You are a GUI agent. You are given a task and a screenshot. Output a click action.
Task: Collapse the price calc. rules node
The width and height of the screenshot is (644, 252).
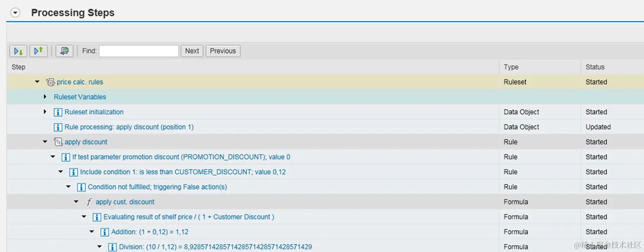(x=37, y=82)
